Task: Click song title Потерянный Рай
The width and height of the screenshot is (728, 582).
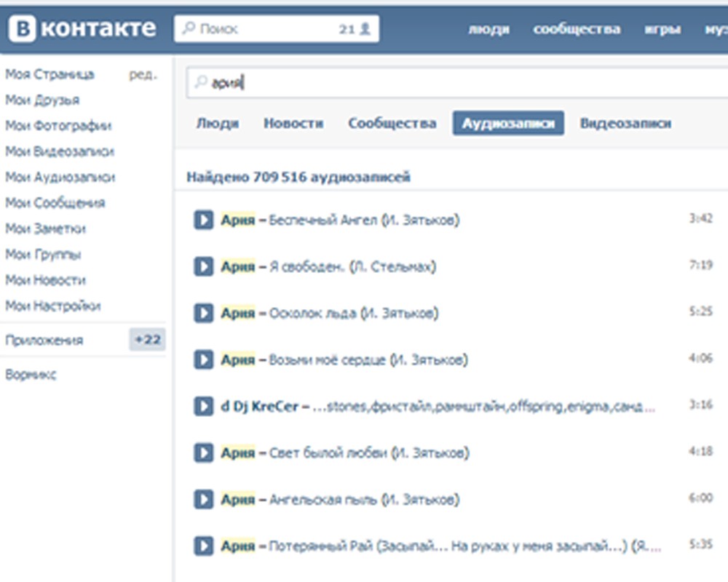Action: (x=464, y=546)
